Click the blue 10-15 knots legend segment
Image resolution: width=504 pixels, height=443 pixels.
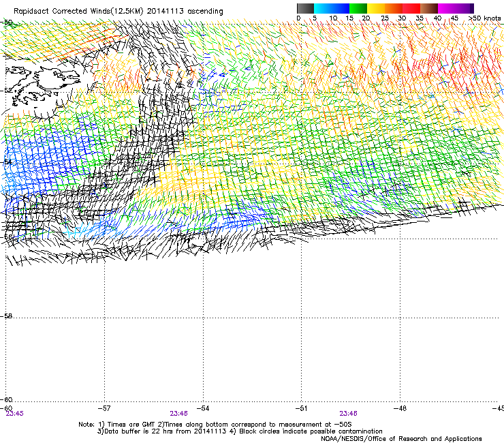[341, 8]
